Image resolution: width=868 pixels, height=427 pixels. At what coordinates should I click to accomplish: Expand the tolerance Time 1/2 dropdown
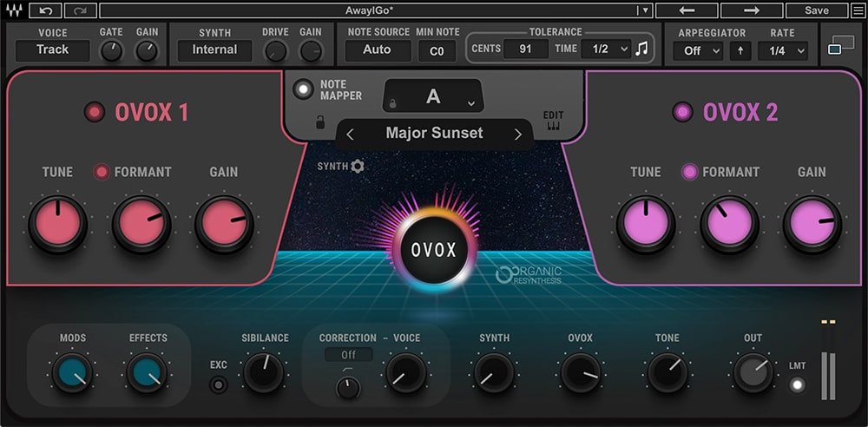605,49
